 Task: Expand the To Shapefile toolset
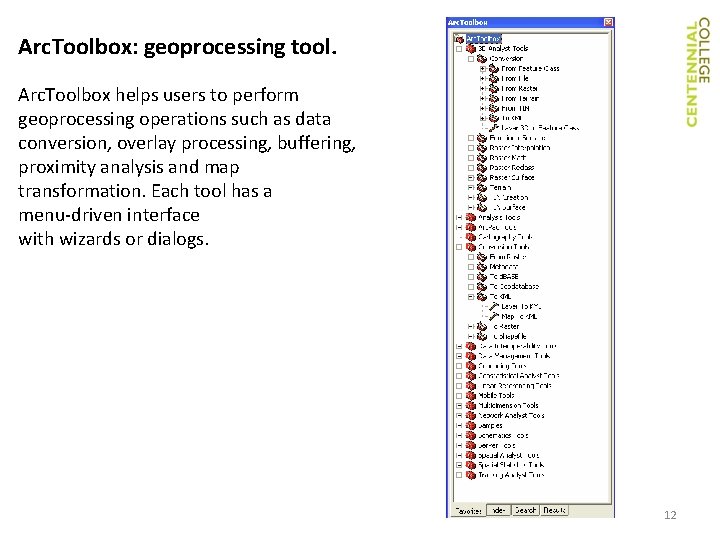tap(471, 337)
